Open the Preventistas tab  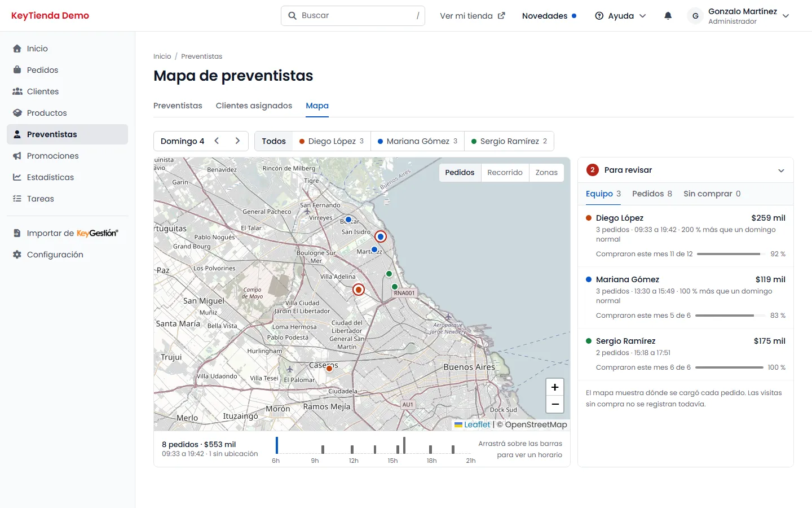(x=178, y=106)
